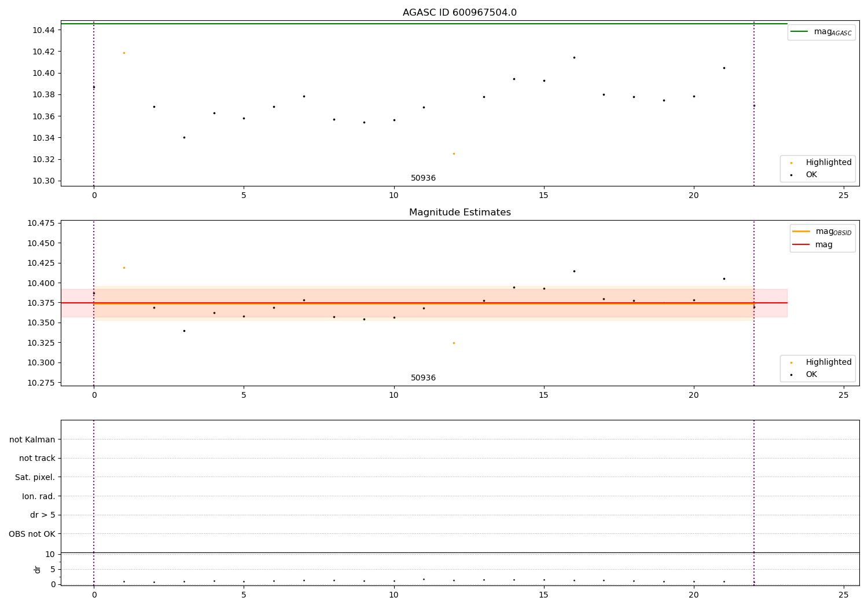Click the x-tick 5 of the bottom plot

244,595
